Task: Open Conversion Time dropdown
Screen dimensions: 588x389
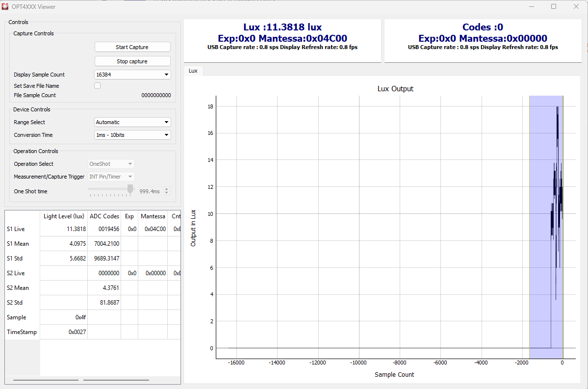Action: (x=132, y=135)
